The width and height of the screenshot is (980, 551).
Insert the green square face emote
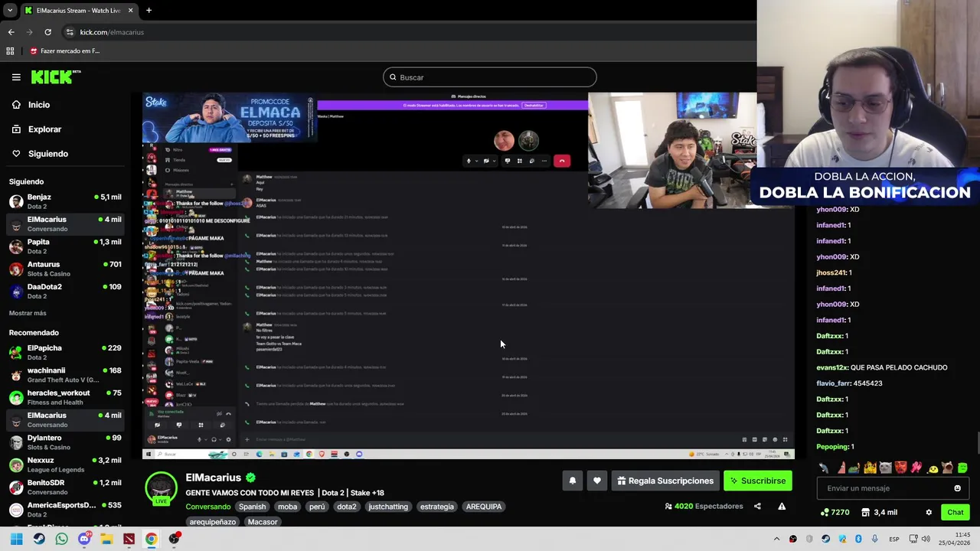coord(962,468)
